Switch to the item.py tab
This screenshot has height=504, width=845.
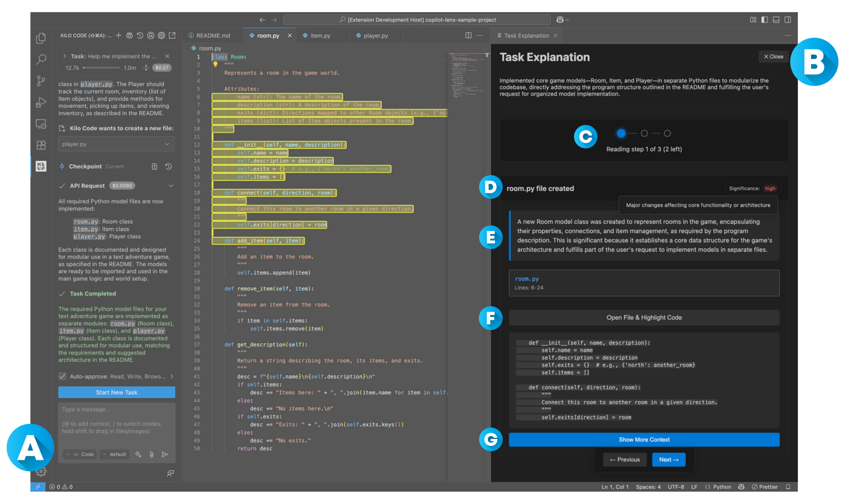(320, 36)
